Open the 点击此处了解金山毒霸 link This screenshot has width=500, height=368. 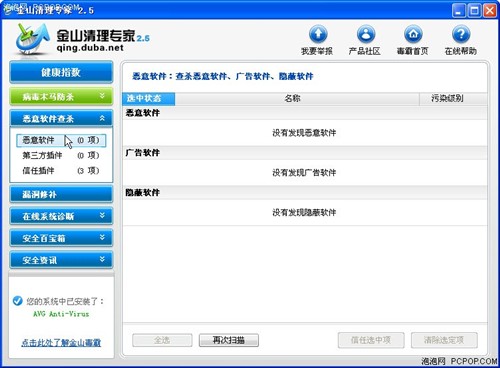61,343
